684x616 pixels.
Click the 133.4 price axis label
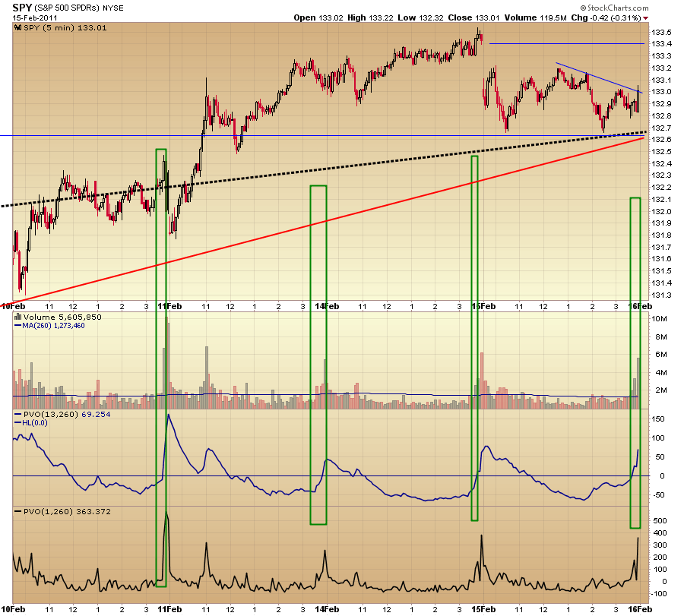click(661, 43)
